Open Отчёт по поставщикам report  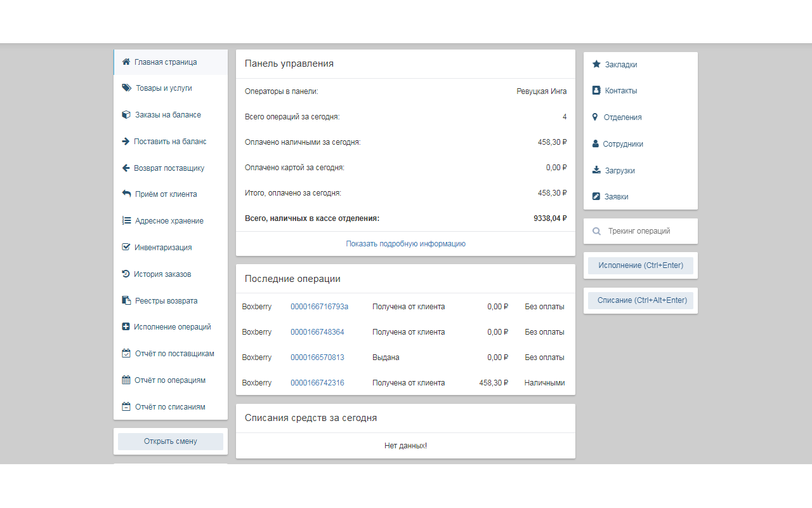click(x=171, y=354)
